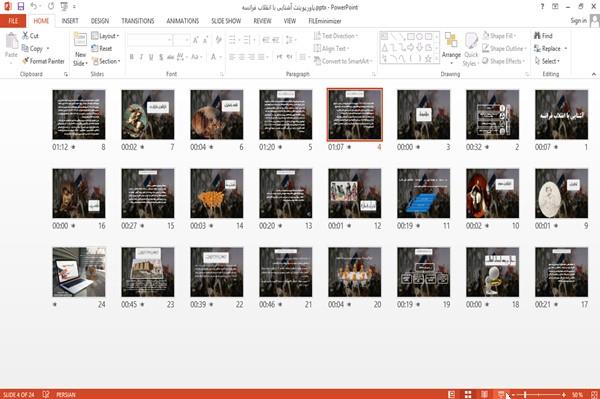
Task: Switch to the DESIGN tab
Action: (x=100, y=21)
